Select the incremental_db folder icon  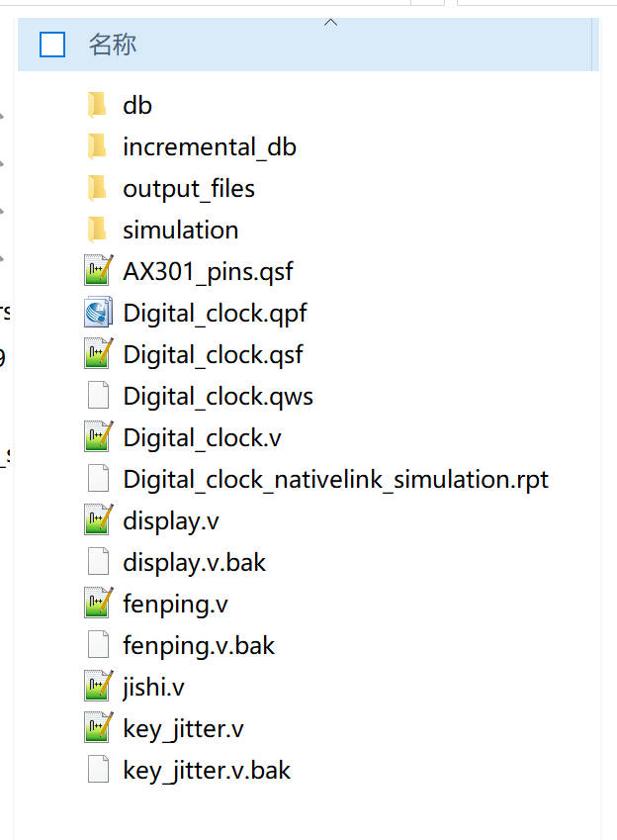click(97, 146)
